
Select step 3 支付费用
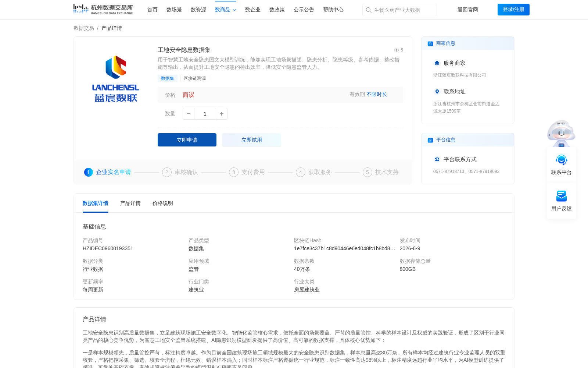(247, 172)
